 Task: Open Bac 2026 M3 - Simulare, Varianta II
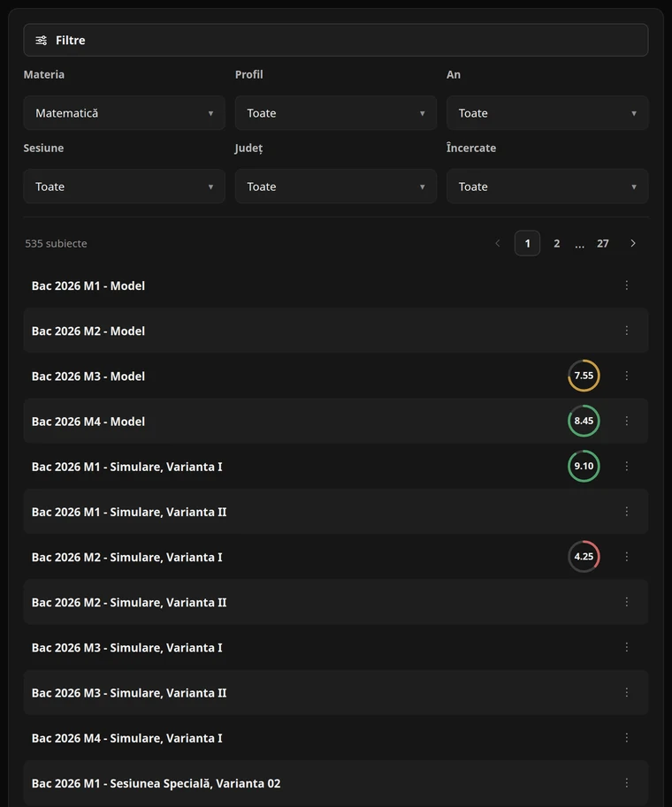point(336,693)
